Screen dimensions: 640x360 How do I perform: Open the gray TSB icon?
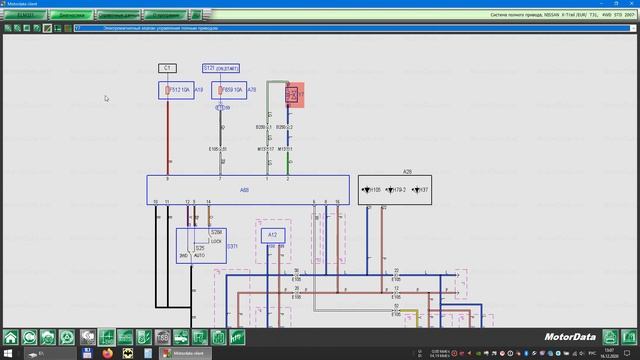162,338
